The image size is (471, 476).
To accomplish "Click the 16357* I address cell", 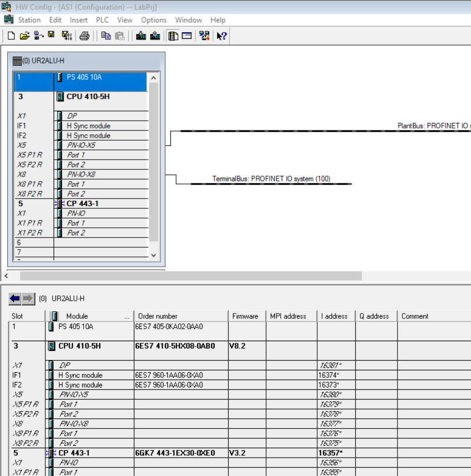I will 336,453.
